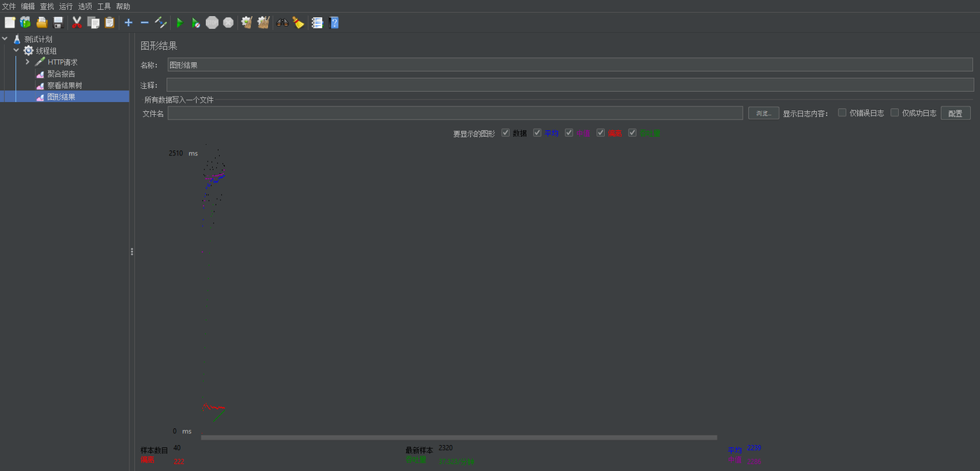Click the Stop sign toolbar icon
Screen dimensions: 980x471
tap(212, 23)
